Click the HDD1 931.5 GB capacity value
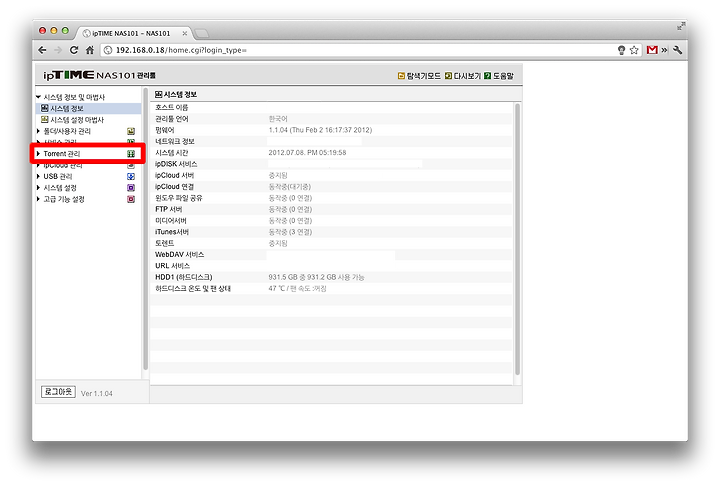This screenshot has width=720, height=486. point(316,277)
